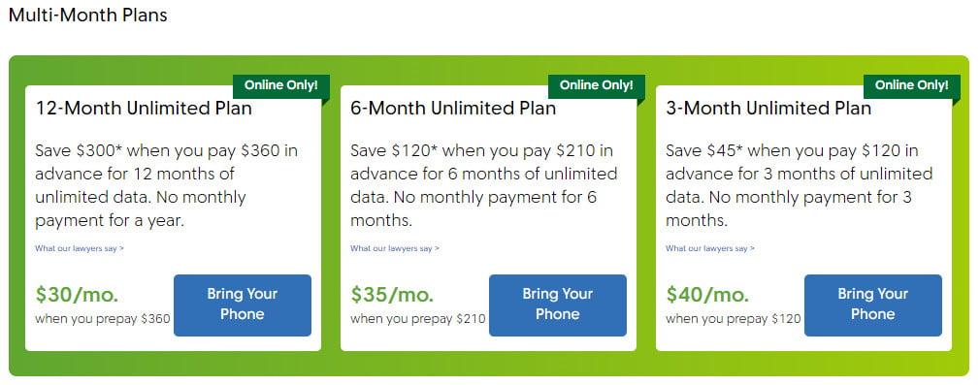
Task: Click the $35/mo. price label
Action: point(392,294)
